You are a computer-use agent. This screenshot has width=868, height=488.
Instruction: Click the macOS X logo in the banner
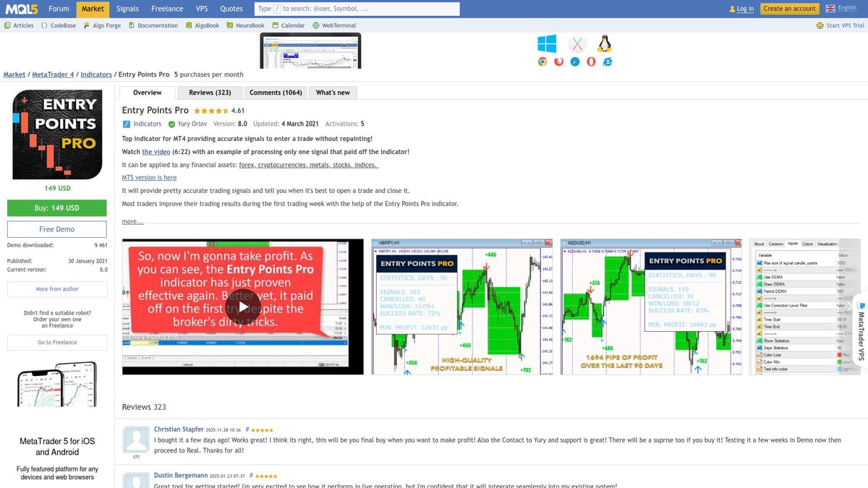tap(576, 44)
